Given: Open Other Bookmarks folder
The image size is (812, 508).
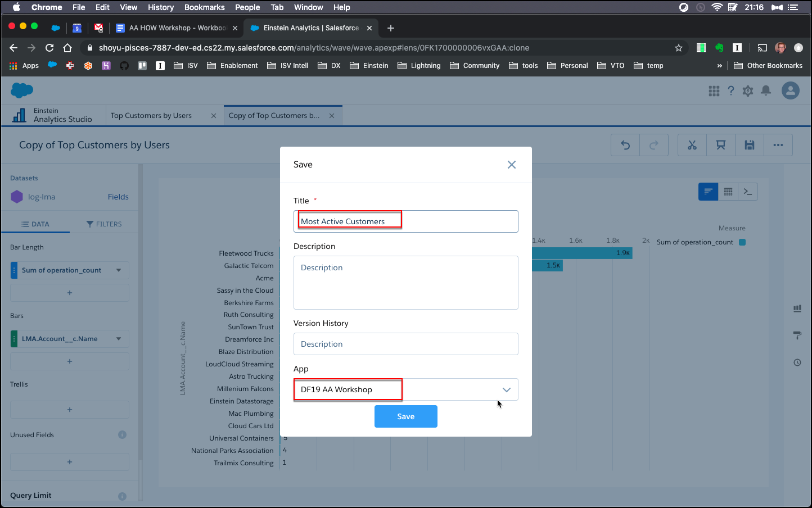Looking at the screenshot, I should pos(768,66).
